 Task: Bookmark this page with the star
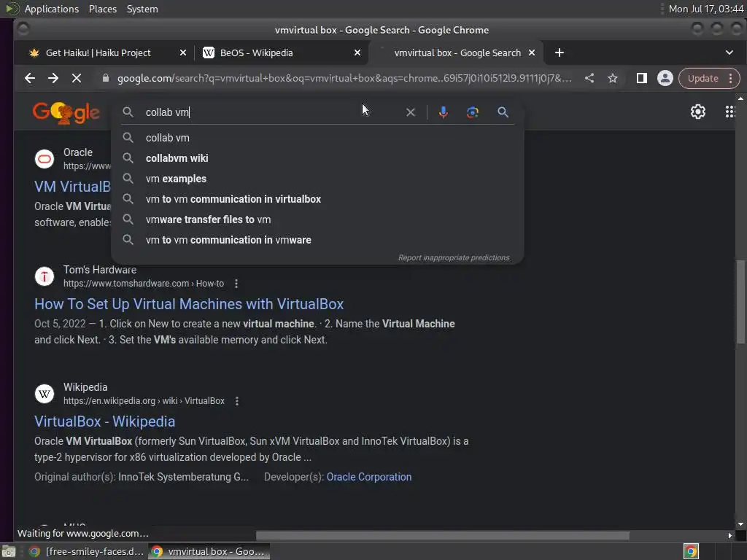(x=613, y=78)
